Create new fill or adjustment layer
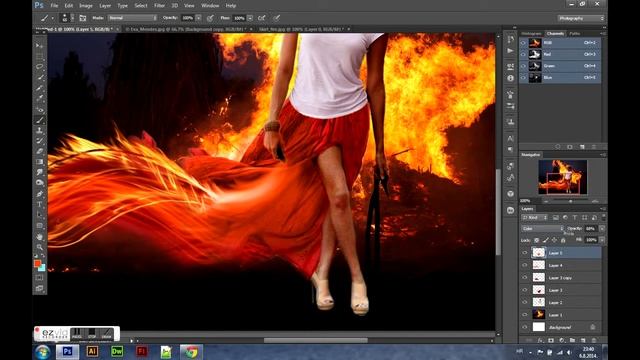This screenshot has height=360, width=640. point(562,340)
